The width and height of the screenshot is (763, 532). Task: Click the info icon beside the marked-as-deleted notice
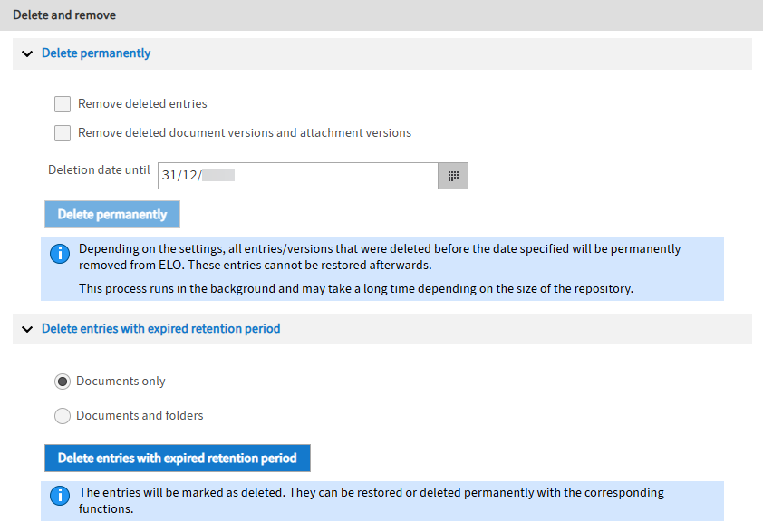(x=60, y=496)
